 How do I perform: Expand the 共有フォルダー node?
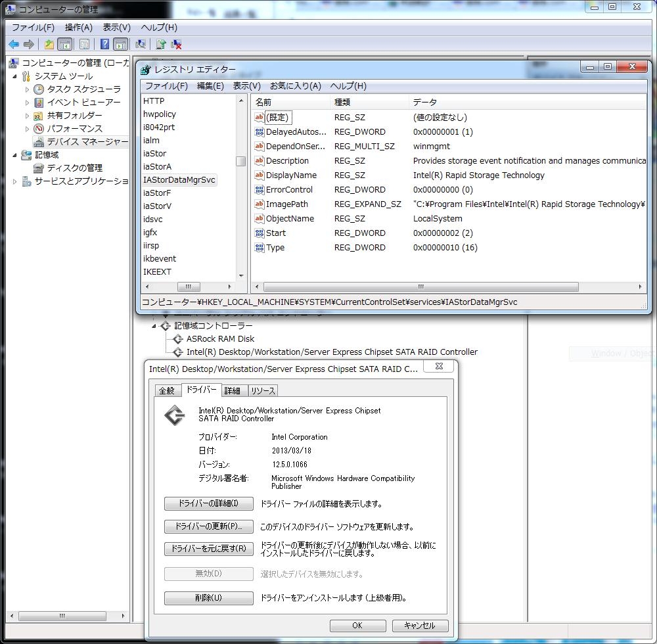(27, 116)
